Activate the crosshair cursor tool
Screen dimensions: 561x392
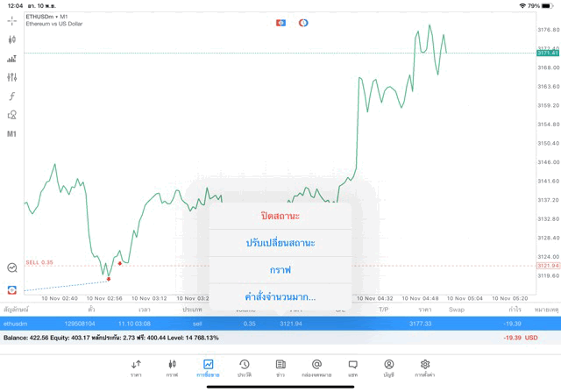coord(12,20)
